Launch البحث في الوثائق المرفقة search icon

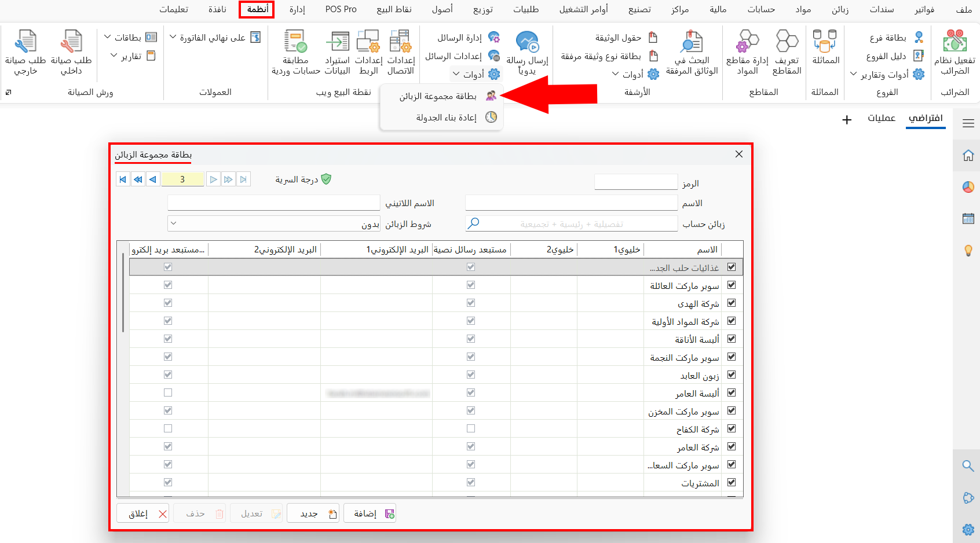coord(692,41)
